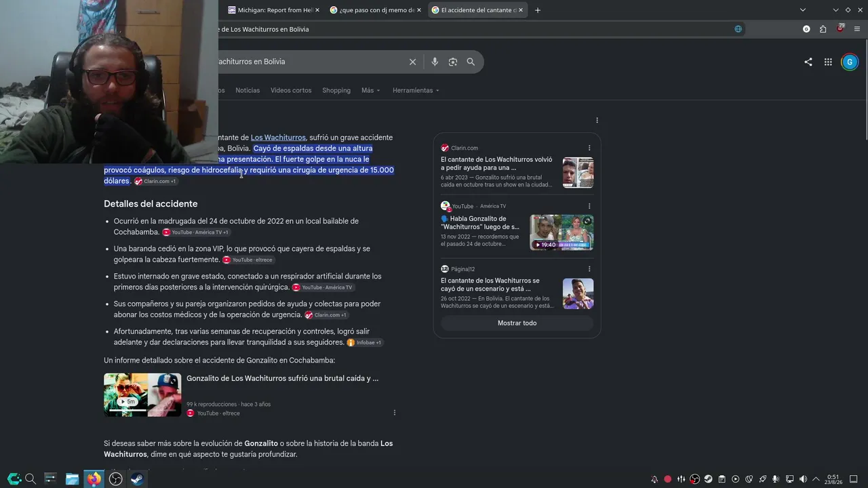
Task: Open the taskbar search magnifier
Action: pos(30,479)
